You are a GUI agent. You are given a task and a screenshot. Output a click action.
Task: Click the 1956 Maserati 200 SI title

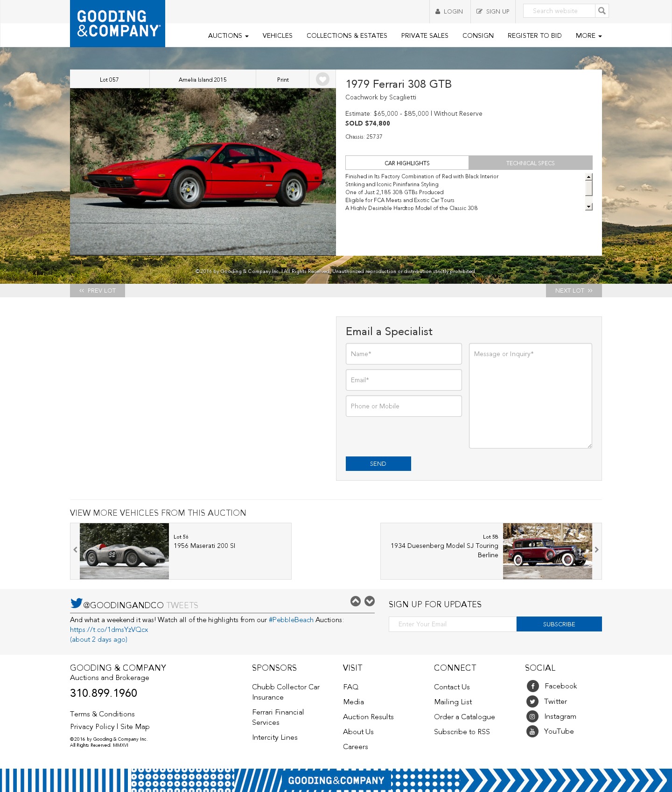204,546
